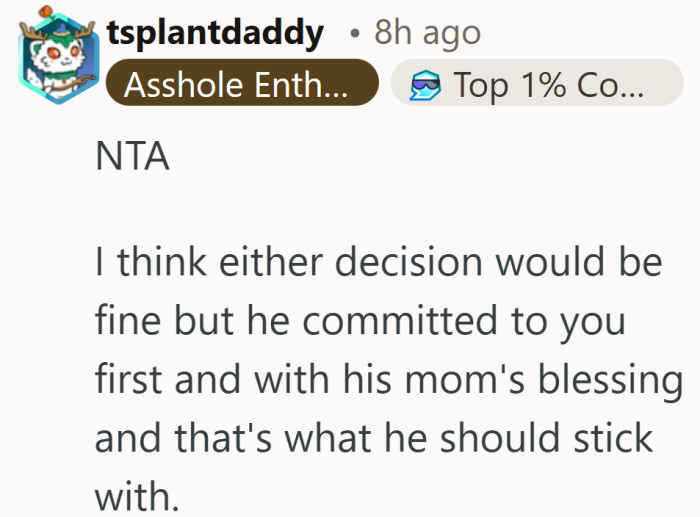Click the word "first" in the comment
Screen dimensions: 700x517
point(131,380)
